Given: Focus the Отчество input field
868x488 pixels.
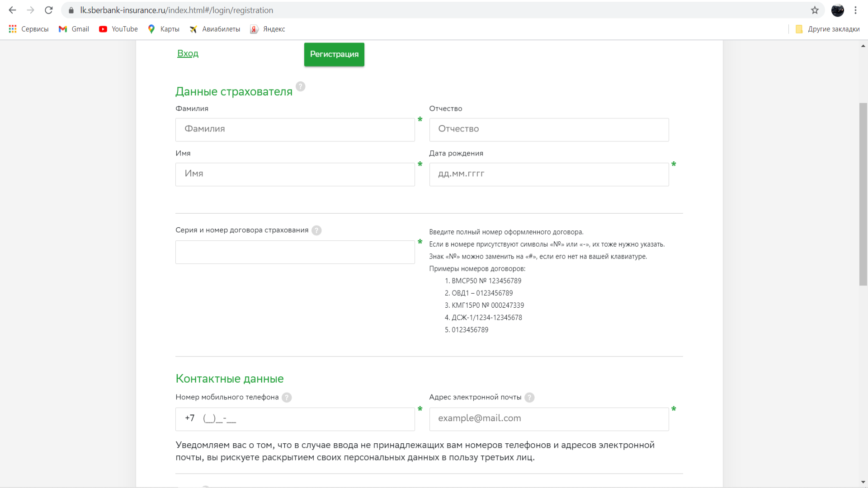Looking at the screenshot, I should (549, 130).
